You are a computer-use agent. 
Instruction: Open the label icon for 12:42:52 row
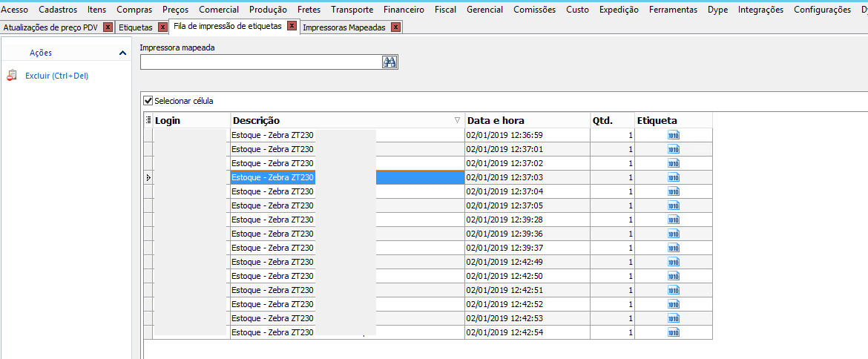673,304
